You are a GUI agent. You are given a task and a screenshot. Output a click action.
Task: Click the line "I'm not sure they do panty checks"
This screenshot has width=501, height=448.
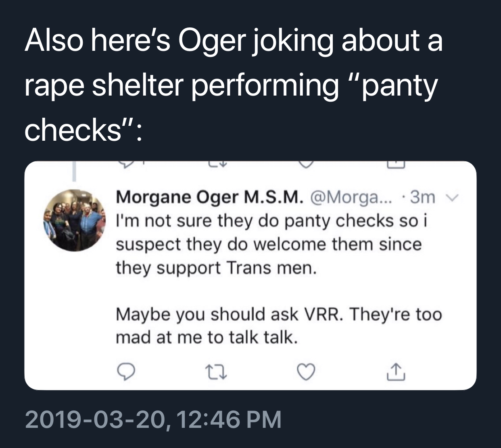point(270,221)
